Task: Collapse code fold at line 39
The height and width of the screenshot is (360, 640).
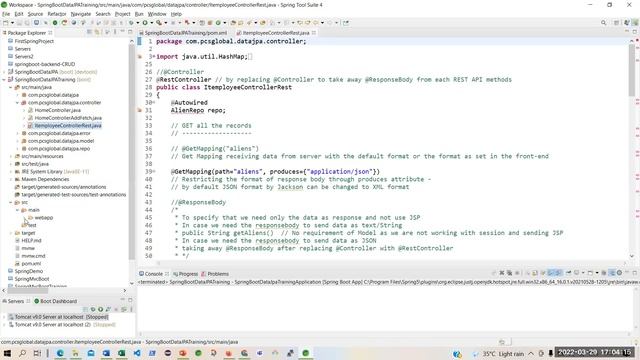Action: [154, 171]
